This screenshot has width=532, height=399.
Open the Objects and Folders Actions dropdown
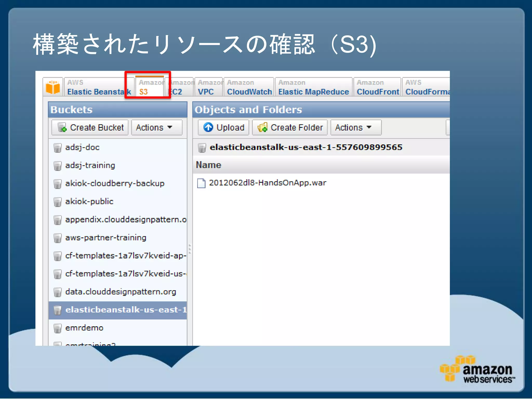point(355,128)
